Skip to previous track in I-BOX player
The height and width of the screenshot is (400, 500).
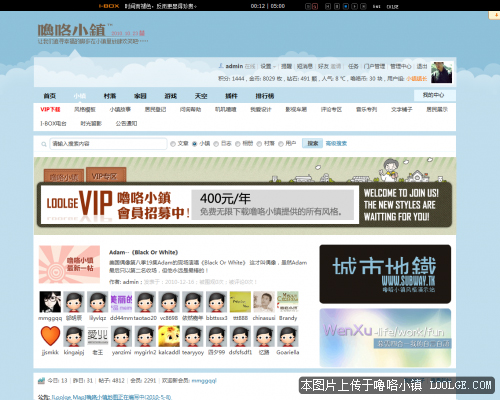(328, 6)
